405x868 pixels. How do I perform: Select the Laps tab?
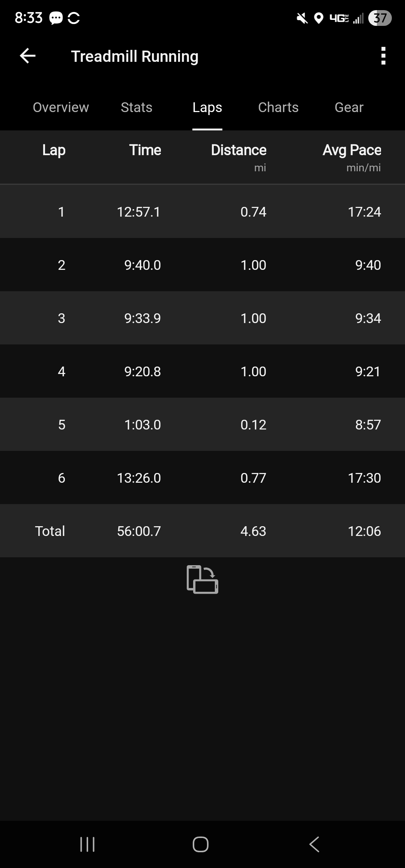point(207,108)
